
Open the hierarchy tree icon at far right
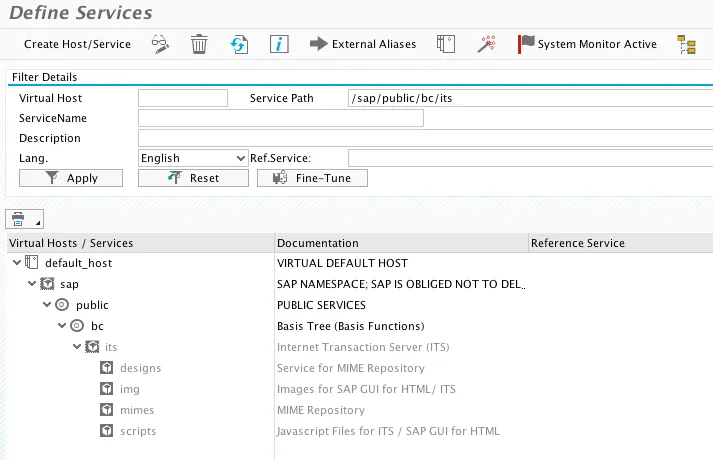[x=686, y=44]
